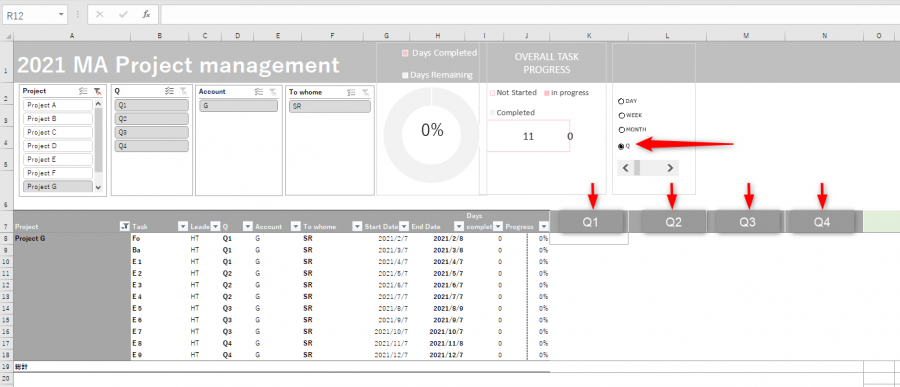The height and width of the screenshot is (387, 900).
Task: Click the formula bar input field
Action: coord(530,15)
